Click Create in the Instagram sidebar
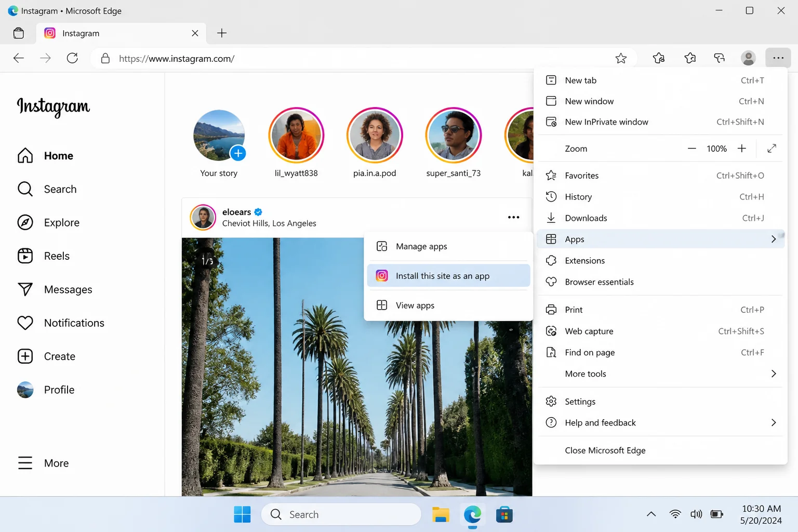This screenshot has width=798, height=532. 46,356
